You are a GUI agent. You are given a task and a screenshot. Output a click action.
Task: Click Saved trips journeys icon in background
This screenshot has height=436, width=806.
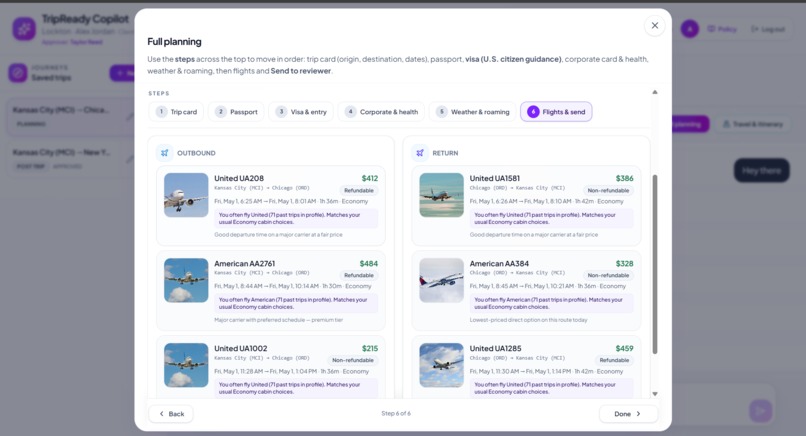coord(17,72)
